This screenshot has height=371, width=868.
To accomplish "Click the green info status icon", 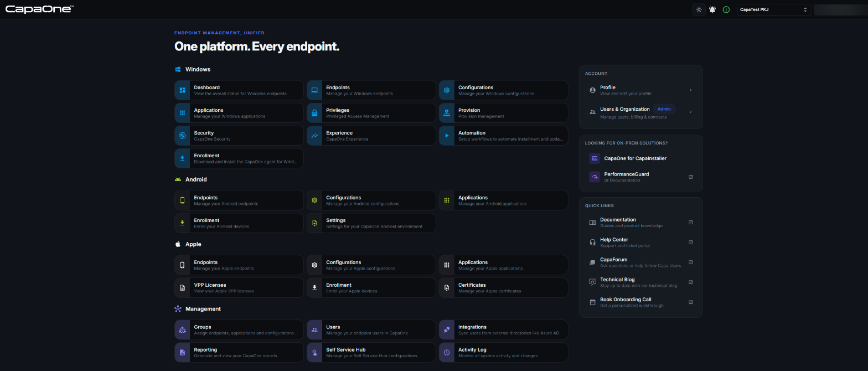I will click(x=726, y=9).
